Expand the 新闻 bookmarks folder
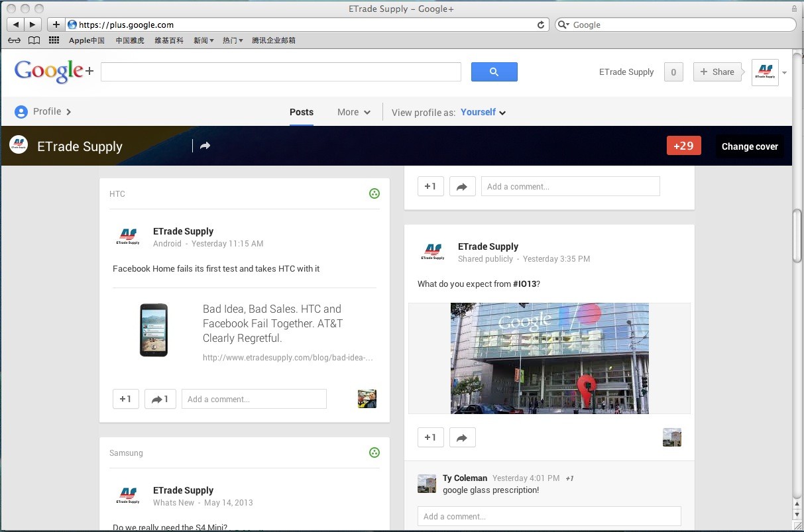The image size is (804, 532). pyautogui.click(x=203, y=40)
